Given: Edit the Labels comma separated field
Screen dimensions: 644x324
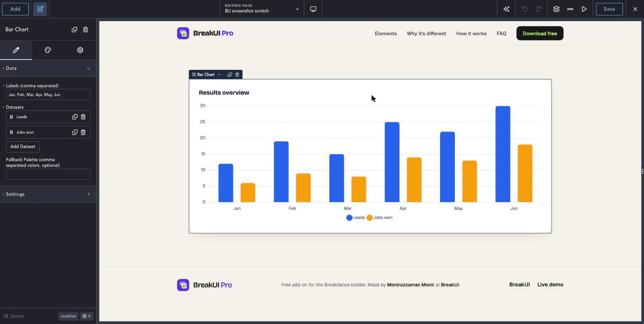Looking at the screenshot, I should [48, 95].
